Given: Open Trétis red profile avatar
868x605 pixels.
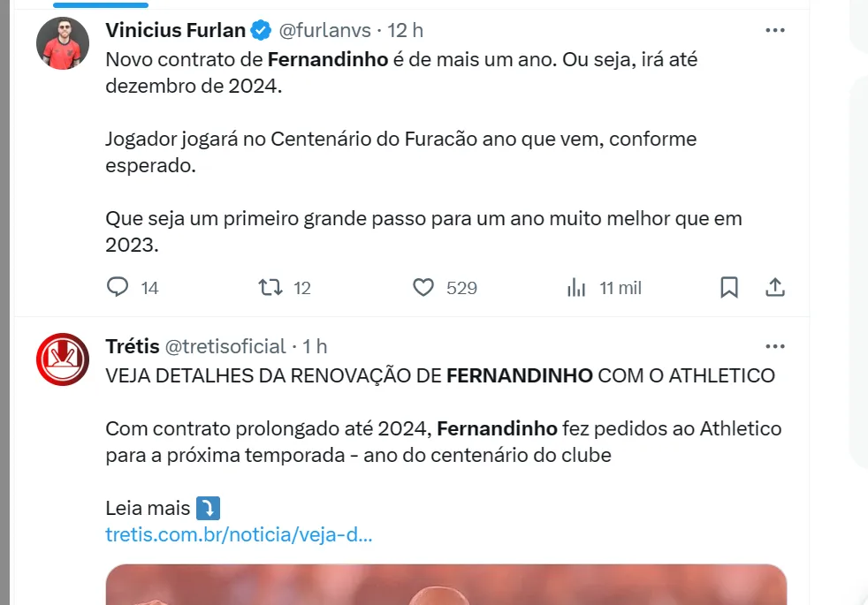Looking at the screenshot, I should (x=63, y=359).
